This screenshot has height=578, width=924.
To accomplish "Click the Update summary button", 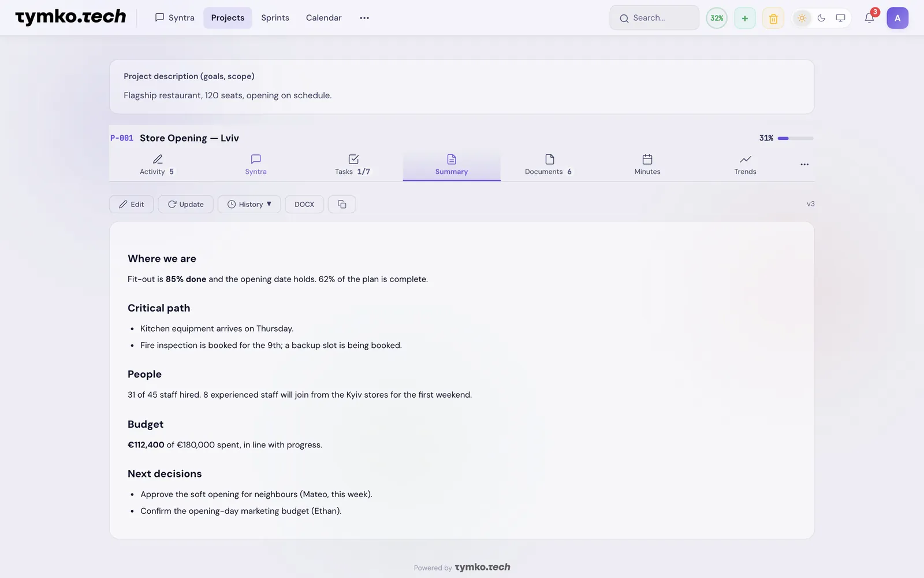I will click(186, 204).
